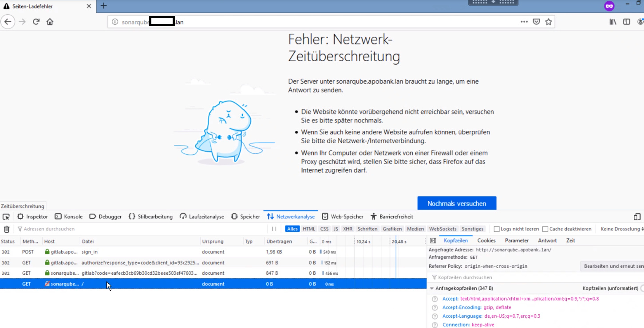Screen dimensions: 644x328
Task: Focus the Adressen durchsuchen filter field
Action: point(142,229)
